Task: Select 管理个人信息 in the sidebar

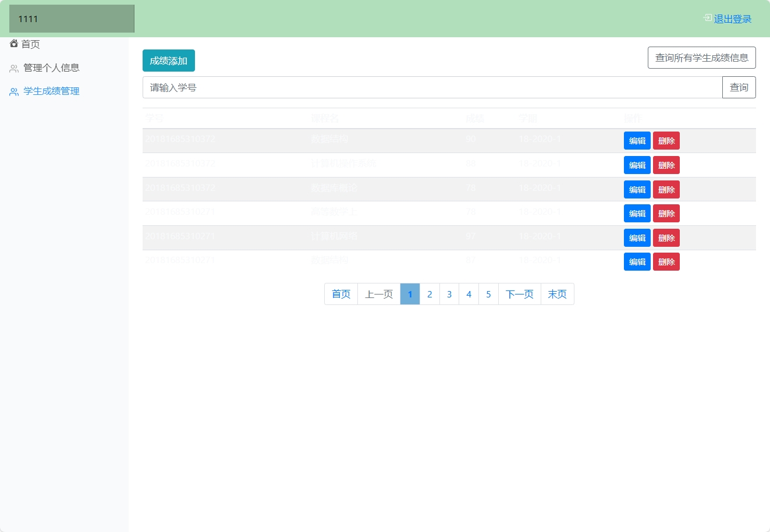Action: [x=51, y=68]
